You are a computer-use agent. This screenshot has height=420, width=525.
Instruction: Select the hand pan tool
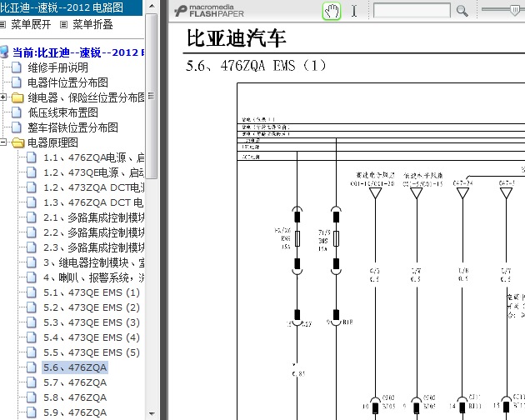(332, 11)
